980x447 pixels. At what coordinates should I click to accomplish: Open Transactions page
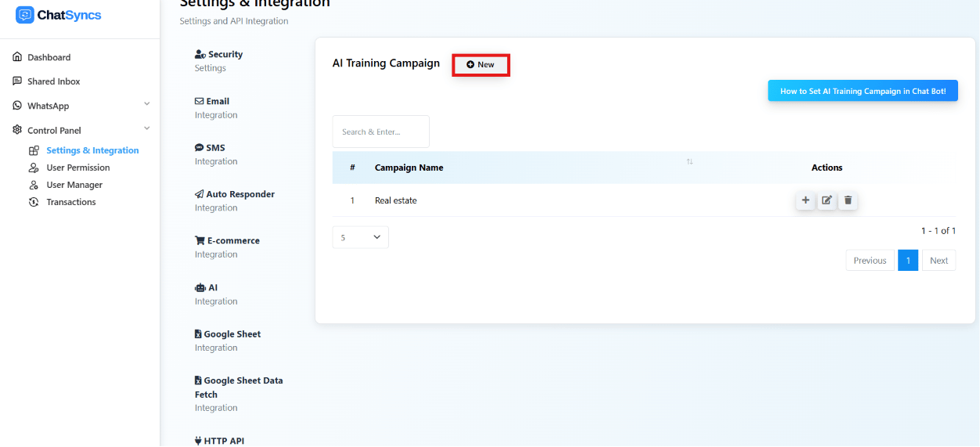pos(71,202)
